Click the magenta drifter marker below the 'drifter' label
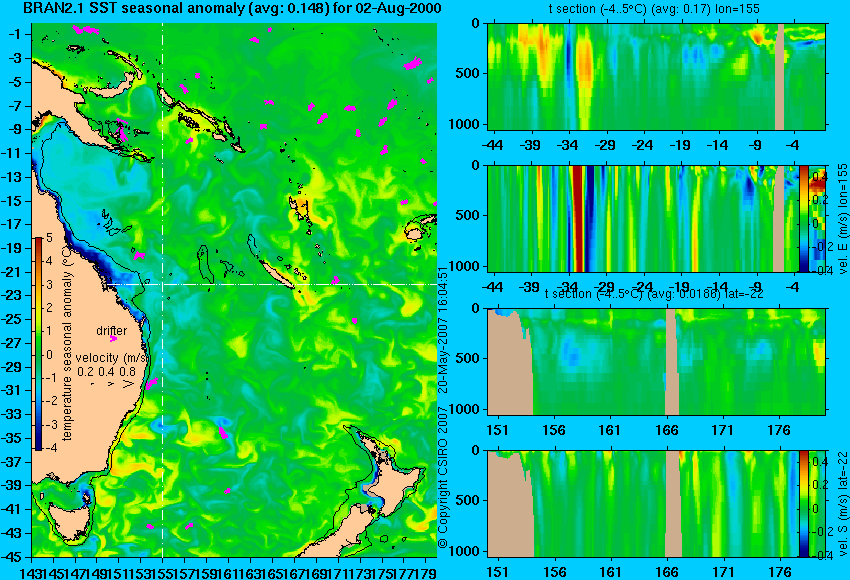The height and width of the screenshot is (580, 850). 113,339
